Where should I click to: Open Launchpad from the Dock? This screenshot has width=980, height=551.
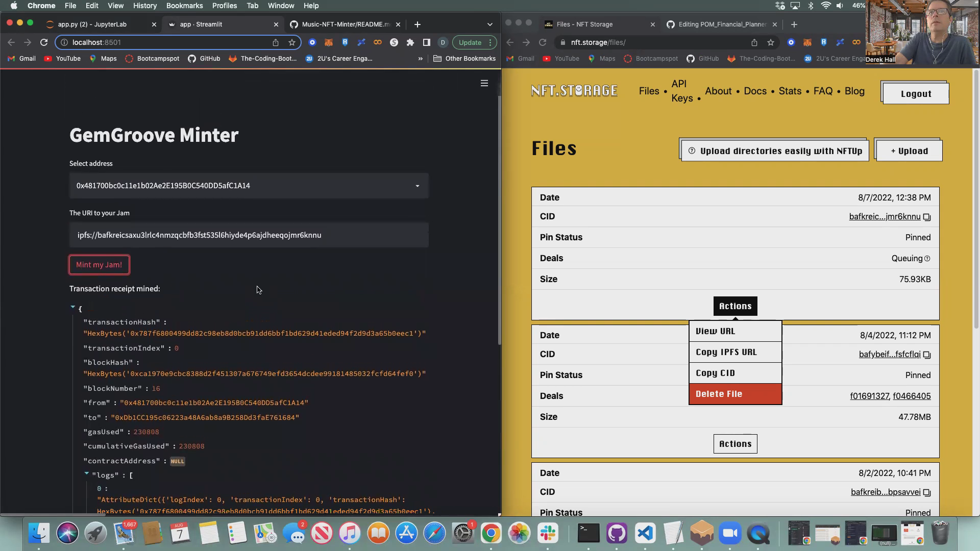coord(95,533)
